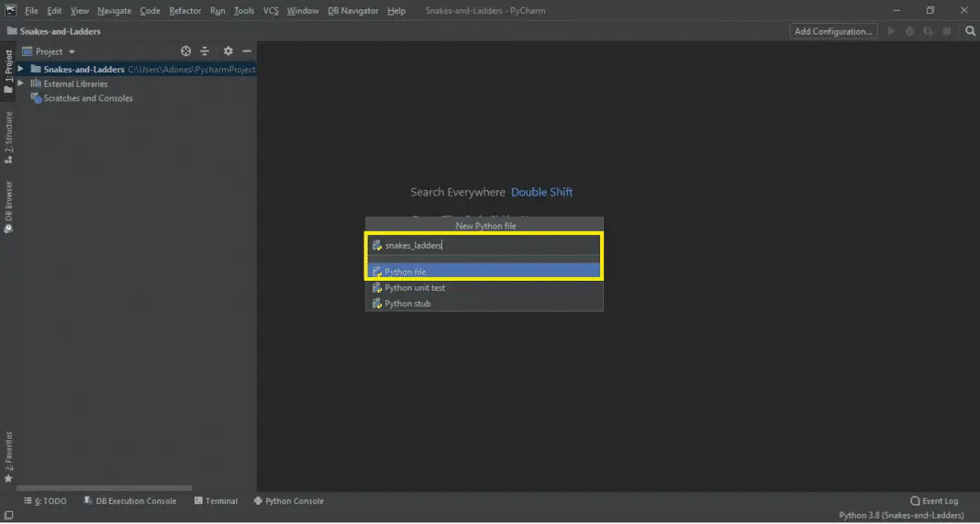Expand the Snakes-and-Ladders project folder
The width and height of the screenshot is (980, 524).
(x=20, y=69)
